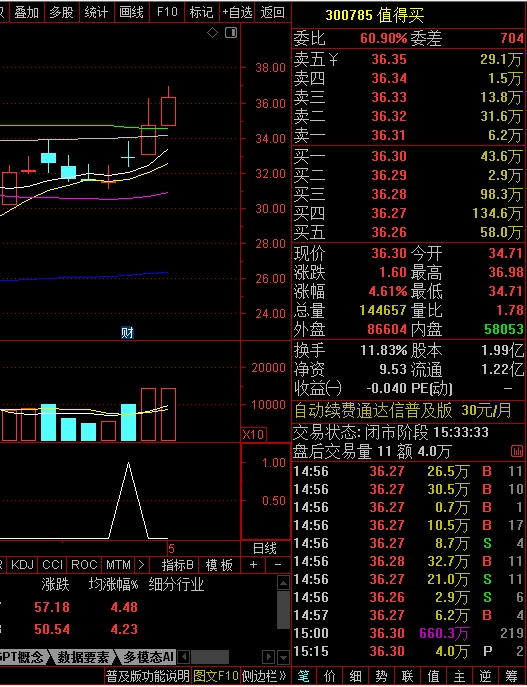Image resolution: width=527 pixels, height=687 pixels.
Task: Select the KDJ indicator tab
Action: 22,565
